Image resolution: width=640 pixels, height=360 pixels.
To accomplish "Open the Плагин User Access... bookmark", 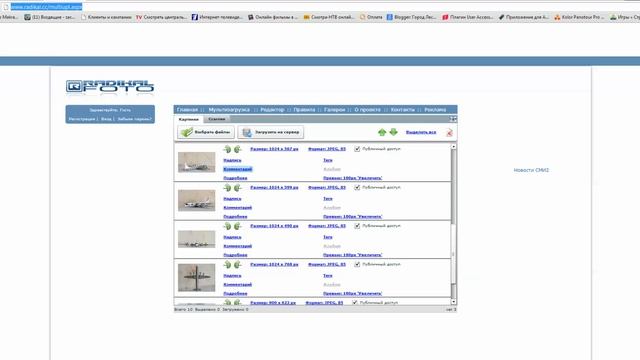I will 468,17.
